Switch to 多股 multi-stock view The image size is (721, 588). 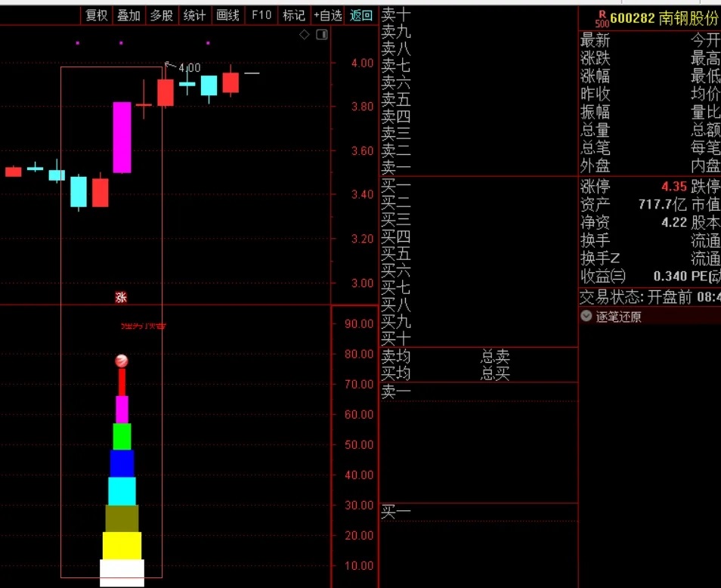click(x=161, y=15)
